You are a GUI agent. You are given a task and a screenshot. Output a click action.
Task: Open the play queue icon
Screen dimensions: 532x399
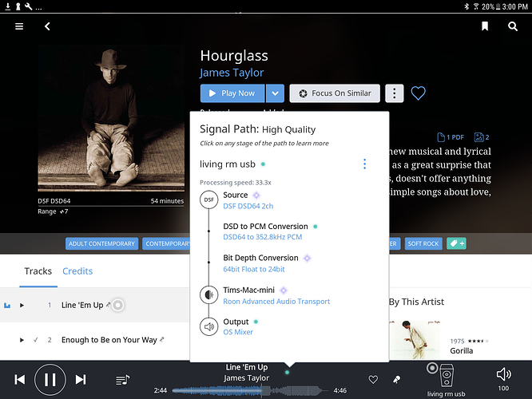click(x=122, y=380)
